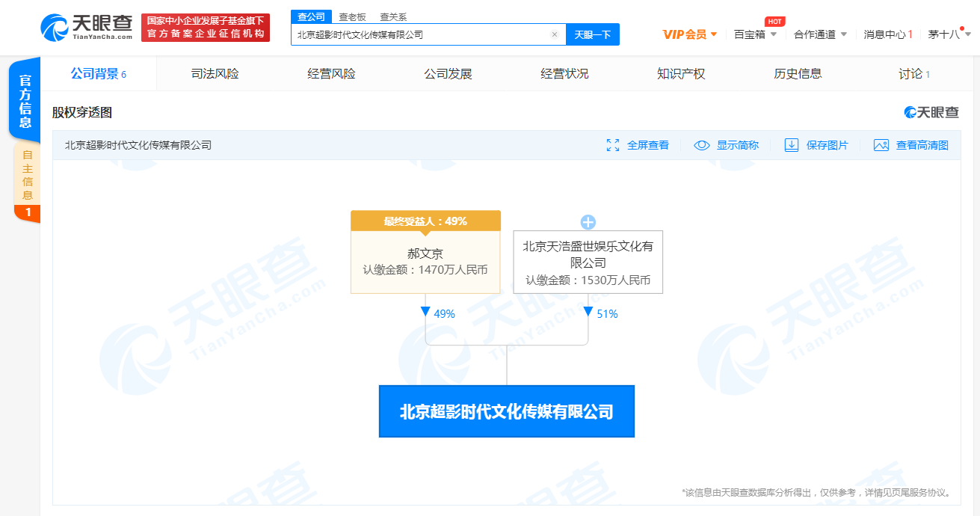Switch to the 经营状况 tab
This screenshot has width=980, height=516.
(x=565, y=73)
